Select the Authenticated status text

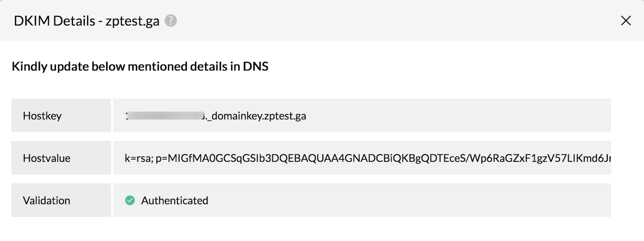(x=175, y=200)
